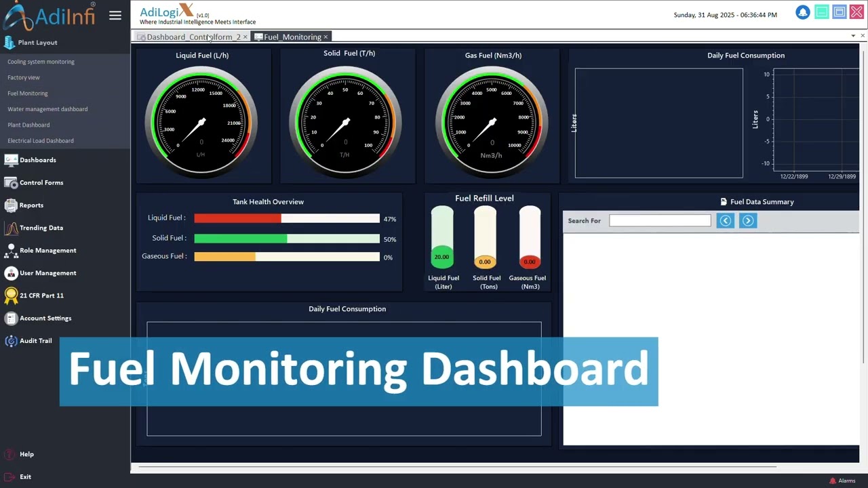This screenshot has height=488, width=868.
Task: Click the Plant Layout building icon
Action: tap(9, 42)
